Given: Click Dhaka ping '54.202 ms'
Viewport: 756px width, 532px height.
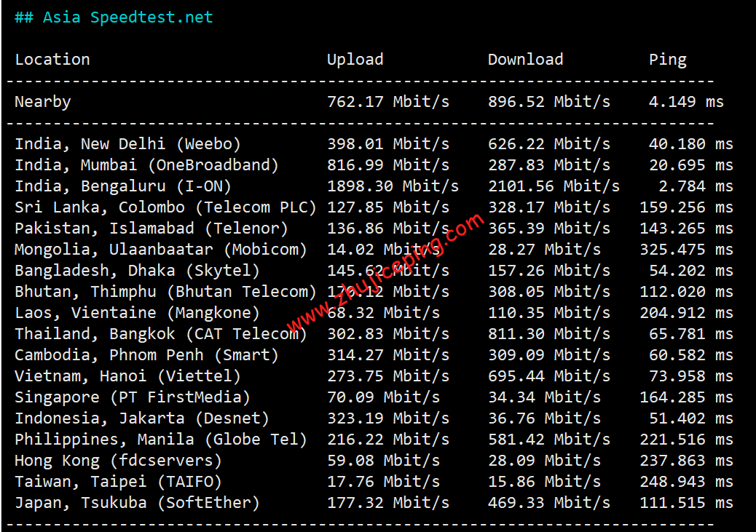Looking at the screenshot, I should tap(691, 270).
